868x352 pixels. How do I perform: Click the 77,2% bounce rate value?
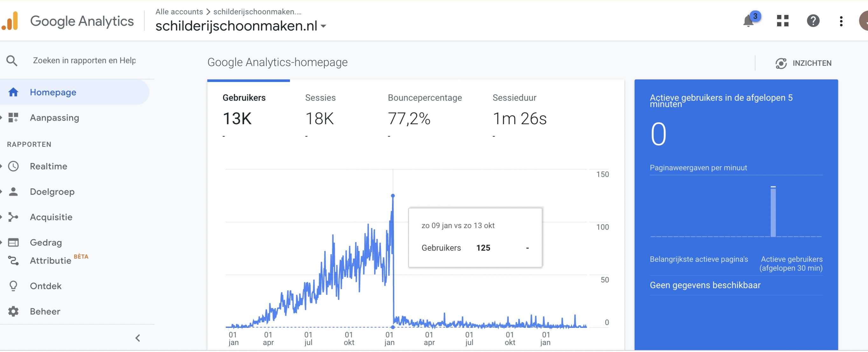tap(409, 118)
